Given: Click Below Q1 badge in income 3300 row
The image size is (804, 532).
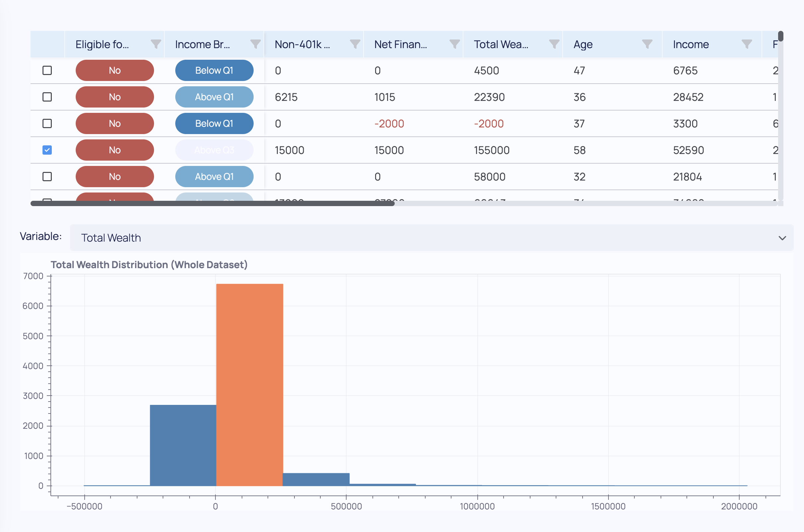Looking at the screenshot, I should pos(214,123).
